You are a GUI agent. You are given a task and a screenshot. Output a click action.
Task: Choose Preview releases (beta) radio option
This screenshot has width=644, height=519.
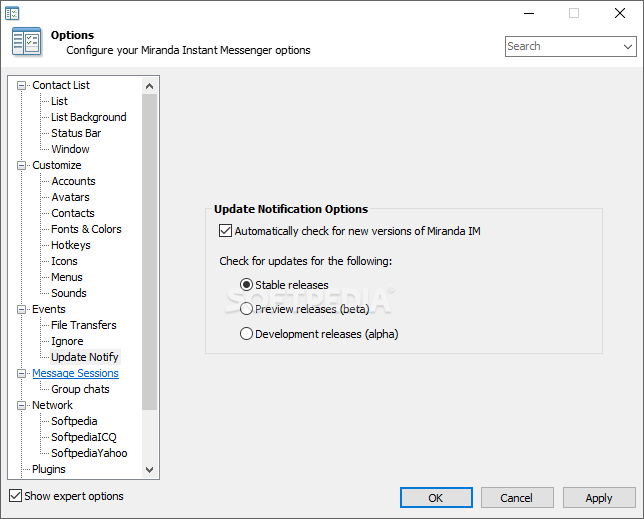246,309
